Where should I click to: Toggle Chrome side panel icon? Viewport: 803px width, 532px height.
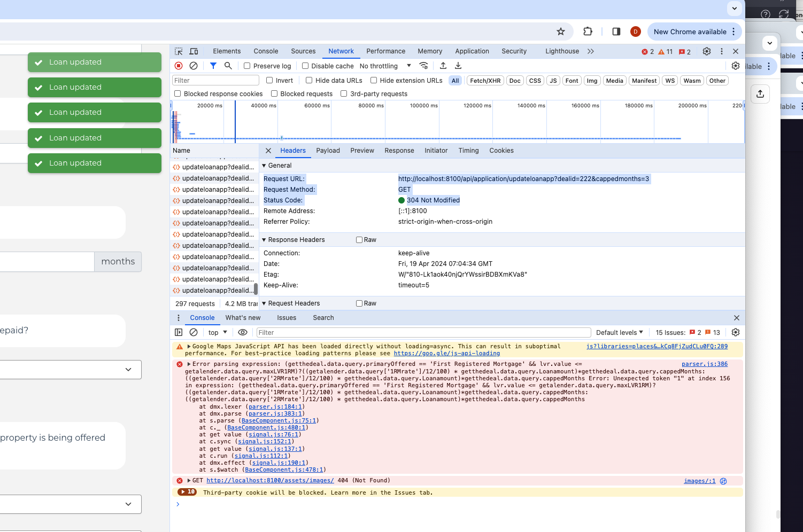(x=616, y=32)
